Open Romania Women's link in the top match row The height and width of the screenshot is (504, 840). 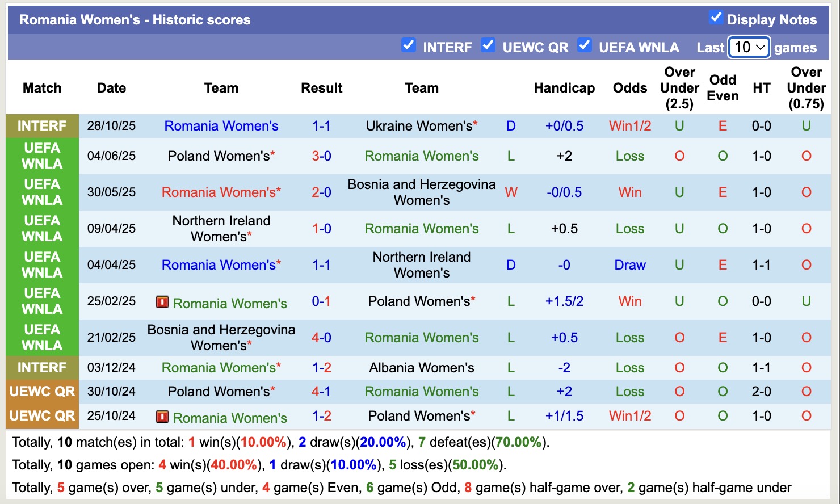(221, 125)
